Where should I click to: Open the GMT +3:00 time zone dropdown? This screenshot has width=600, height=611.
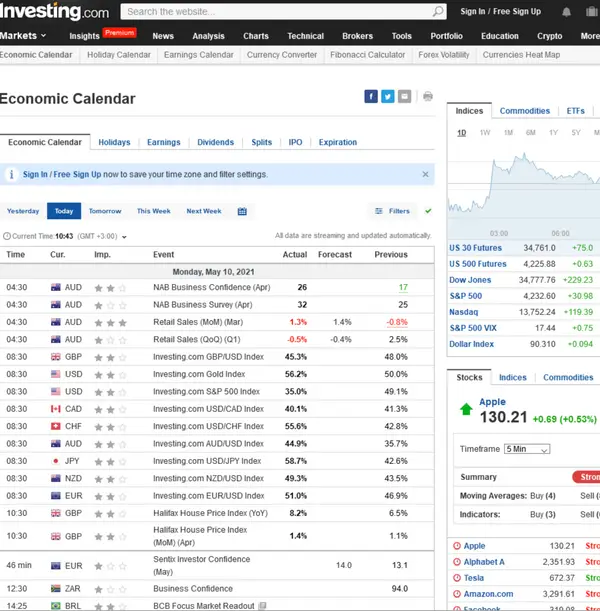click(x=124, y=237)
